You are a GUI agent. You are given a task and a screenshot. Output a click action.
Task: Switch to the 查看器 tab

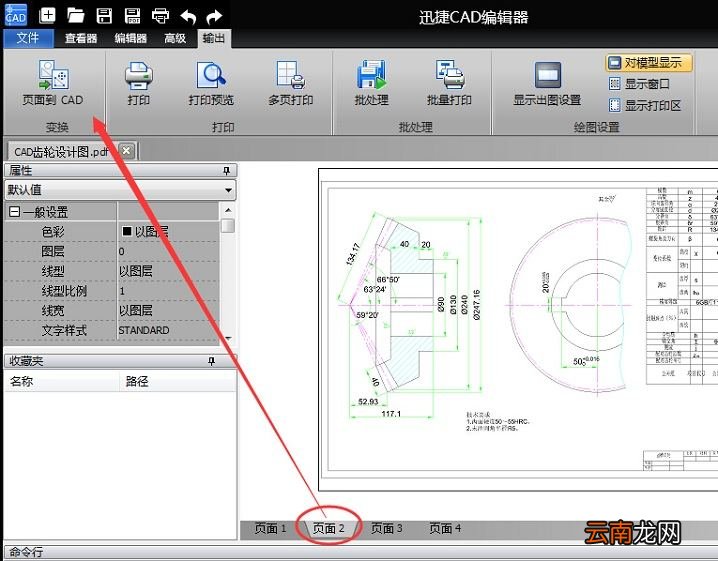pyautogui.click(x=81, y=38)
